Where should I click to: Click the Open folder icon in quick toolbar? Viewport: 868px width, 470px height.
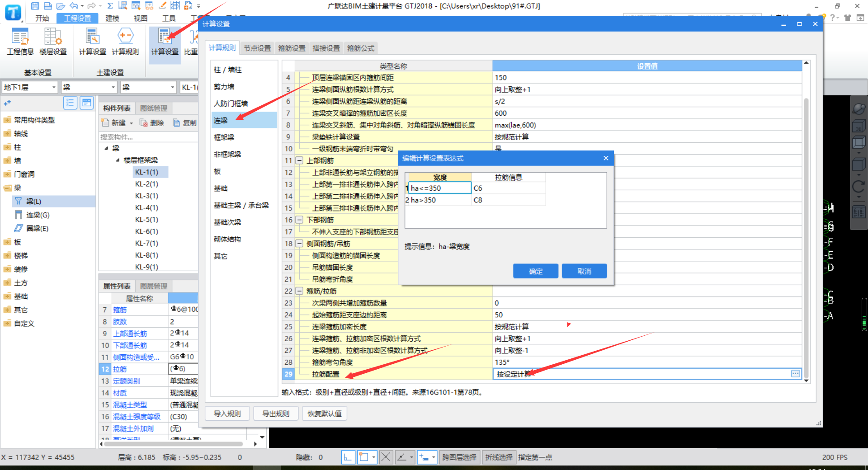pyautogui.click(x=61, y=6)
